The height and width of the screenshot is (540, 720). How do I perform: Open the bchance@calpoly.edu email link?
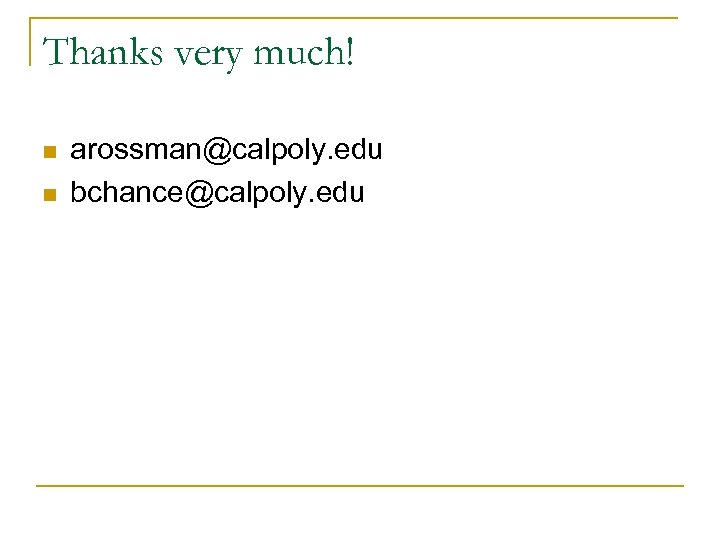click(217, 192)
